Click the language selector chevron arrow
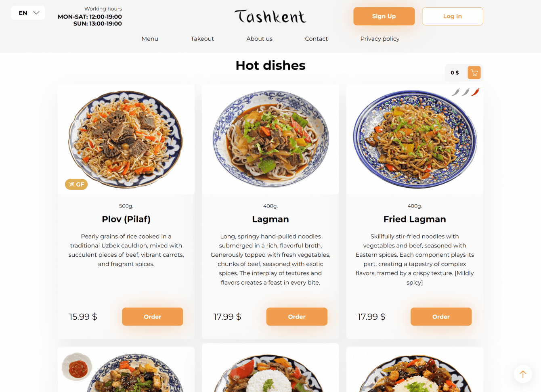Image resolution: width=541 pixels, height=392 pixels. (x=36, y=13)
